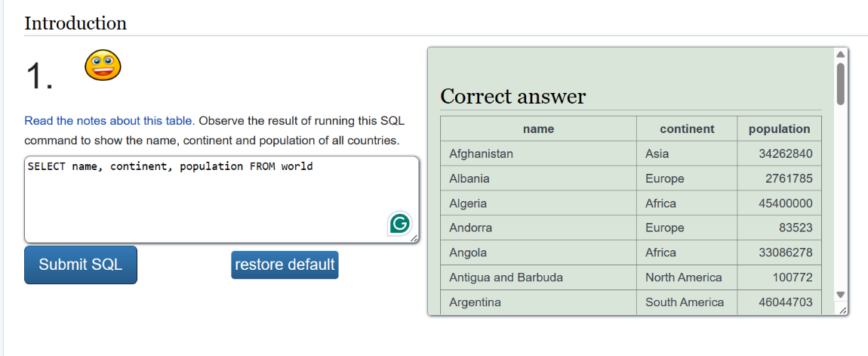Click the green Grammarly icon in editor

point(400,224)
